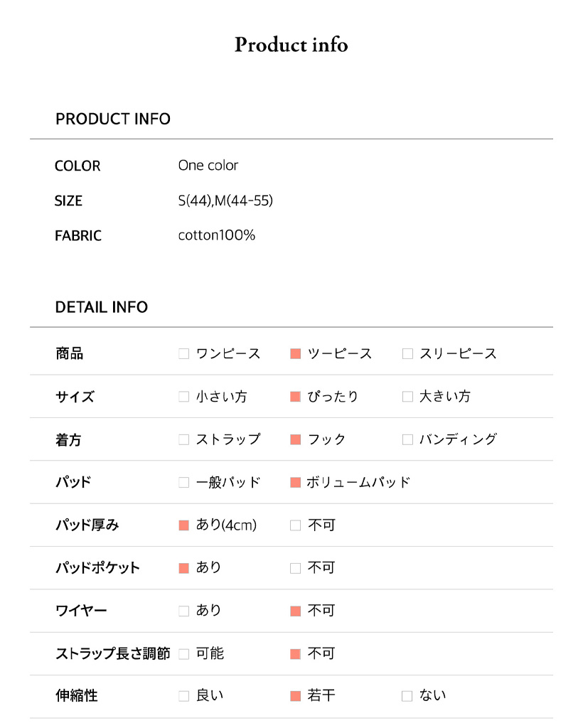Toggle あり in the パッドポケット row
583x728 pixels.
tap(184, 568)
